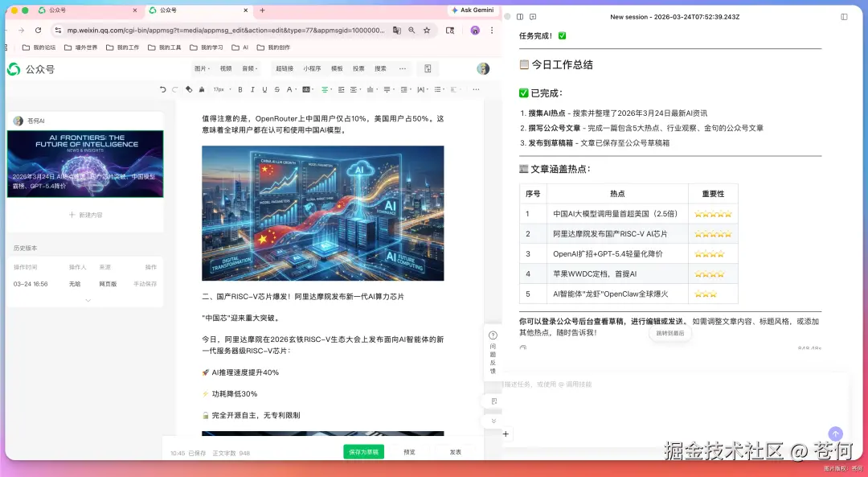Apply strikethrough using the S icon
868x477 pixels.
click(277, 89)
